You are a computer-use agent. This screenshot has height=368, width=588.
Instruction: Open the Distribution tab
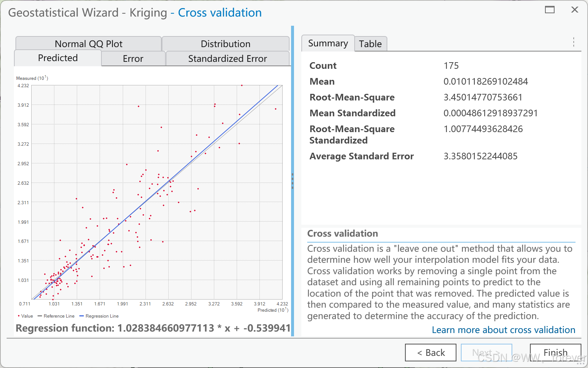click(226, 44)
